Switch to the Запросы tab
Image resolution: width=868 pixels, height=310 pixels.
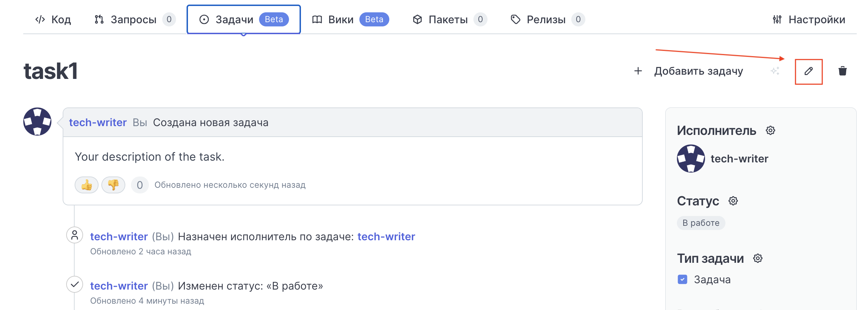click(135, 19)
